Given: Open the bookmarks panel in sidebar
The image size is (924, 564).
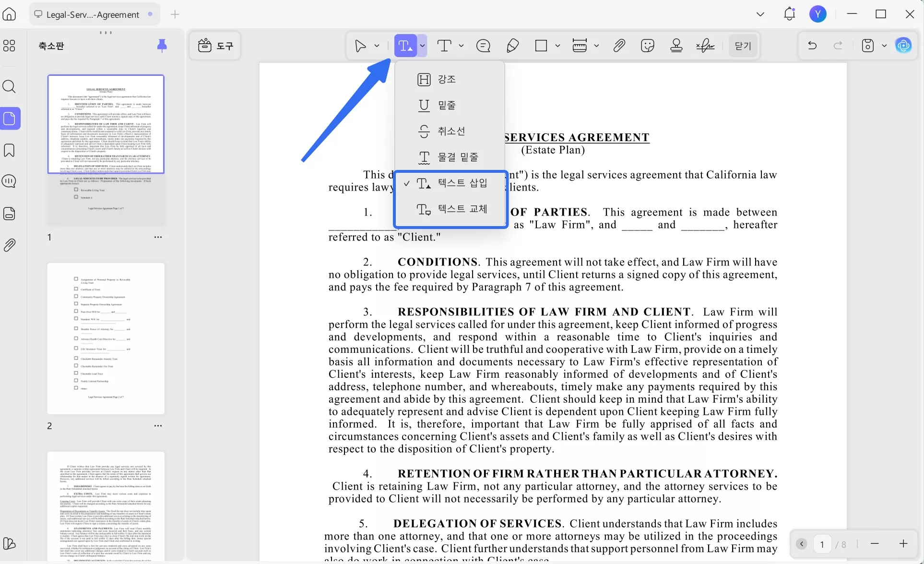Looking at the screenshot, I should (9, 150).
